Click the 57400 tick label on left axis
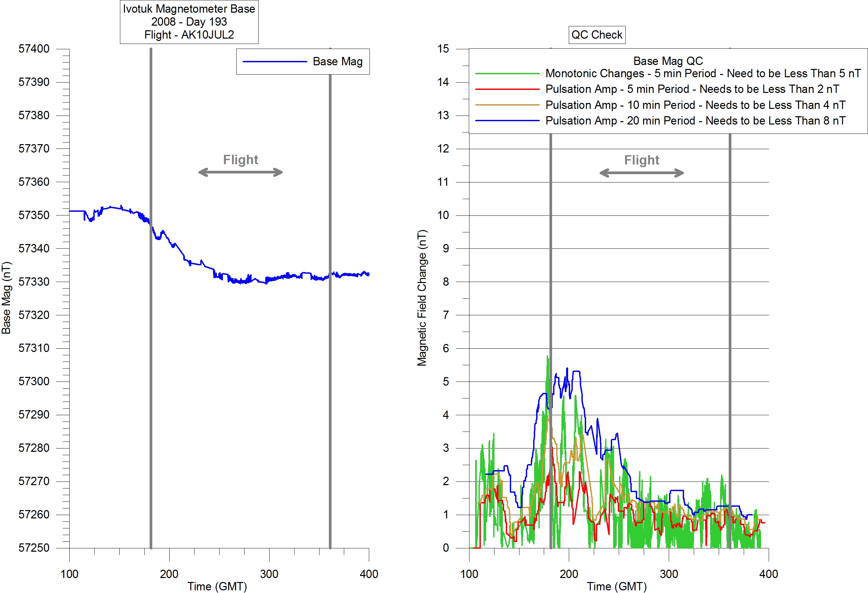Viewport: 868px width, 593px height. (34, 49)
